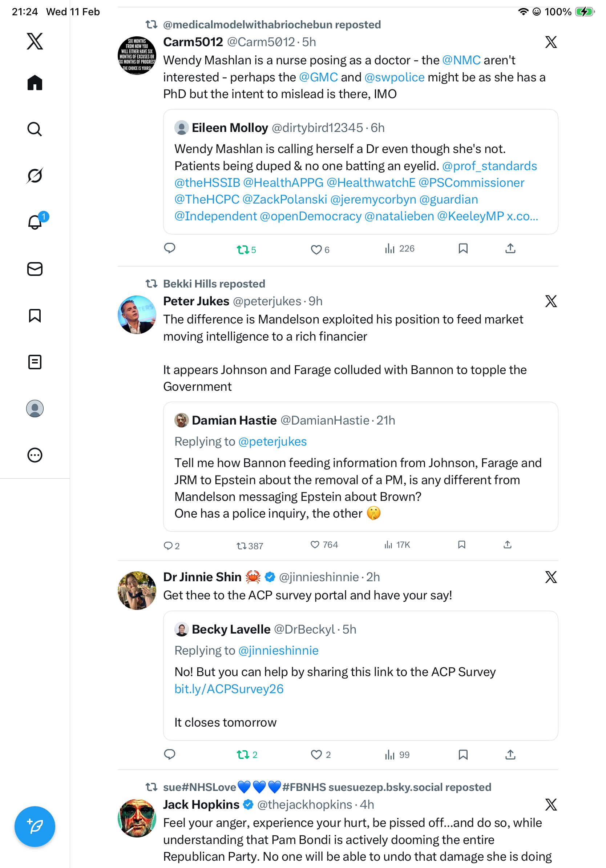Open your profile from the sidebar avatar
606x868 pixels.
coord(35,408)
